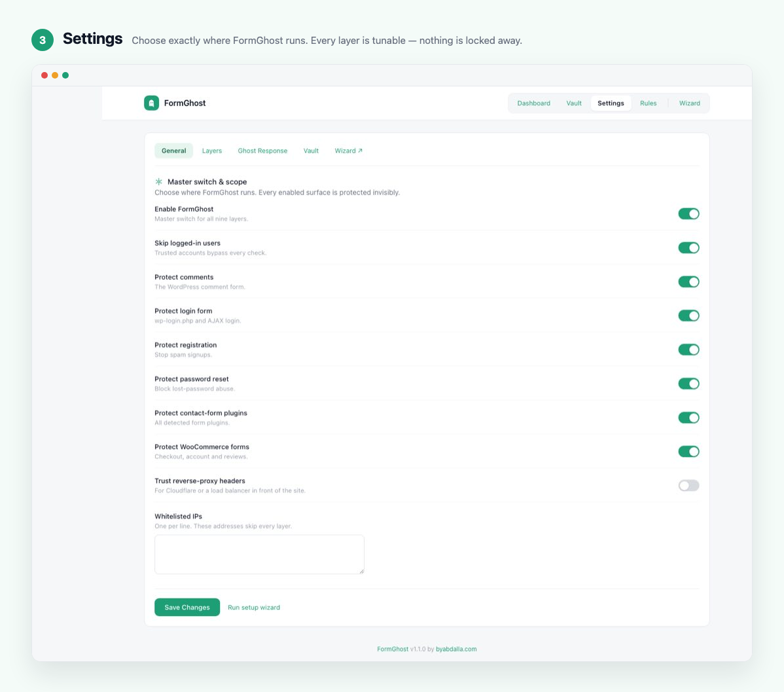Switch to the Layers sub-tab

tap(212, 151)
